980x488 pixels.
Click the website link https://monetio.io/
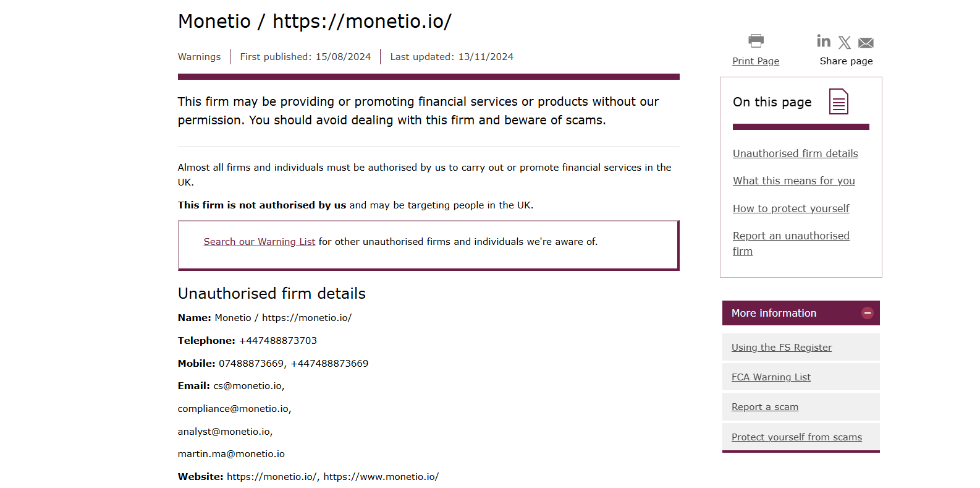(271, 476)
